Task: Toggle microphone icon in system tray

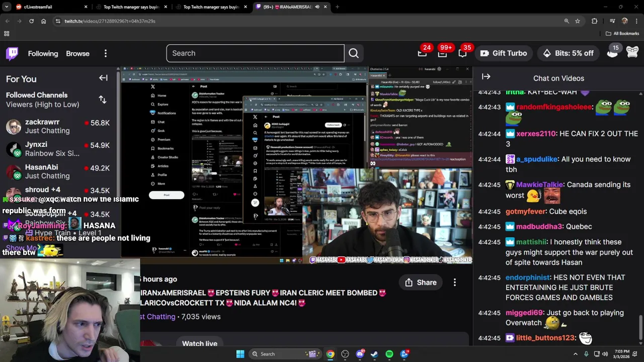Action: pyautogui.click(x=585, y=354)
